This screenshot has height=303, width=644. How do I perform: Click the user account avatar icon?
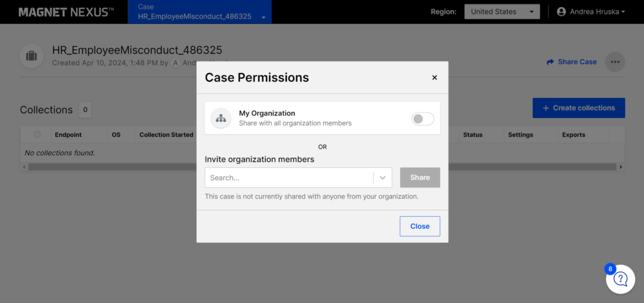561,12
